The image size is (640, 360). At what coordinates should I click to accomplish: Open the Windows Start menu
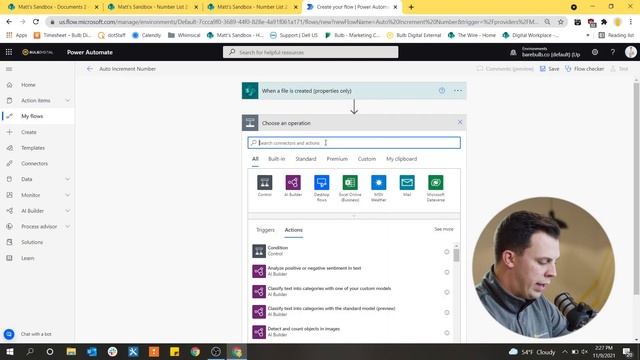pyautogui.click(x=9, y=351)
